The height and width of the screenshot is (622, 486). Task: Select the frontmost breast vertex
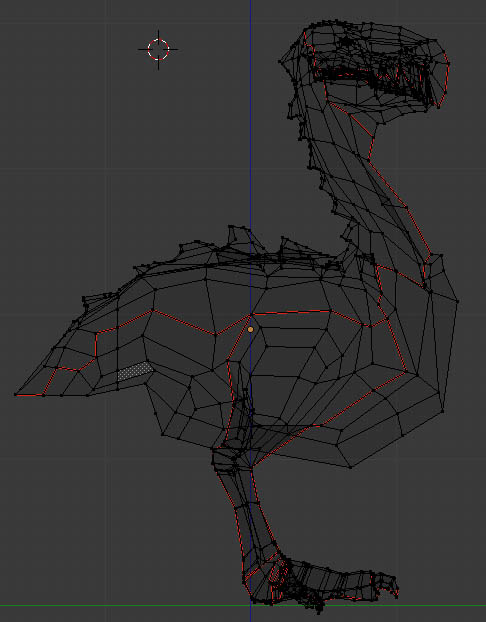point(458,301)
